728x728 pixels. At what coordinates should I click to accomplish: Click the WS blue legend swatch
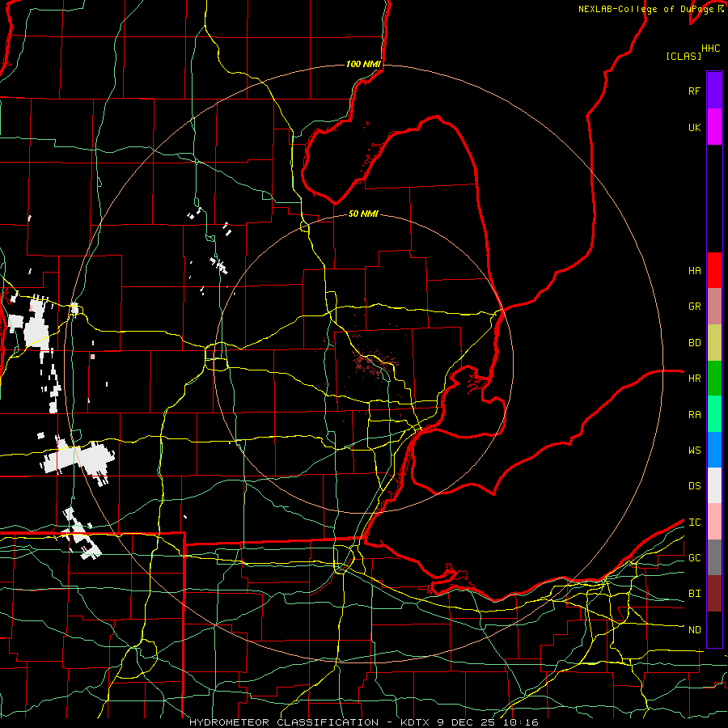pyautogui.click(x=714, y=450)
